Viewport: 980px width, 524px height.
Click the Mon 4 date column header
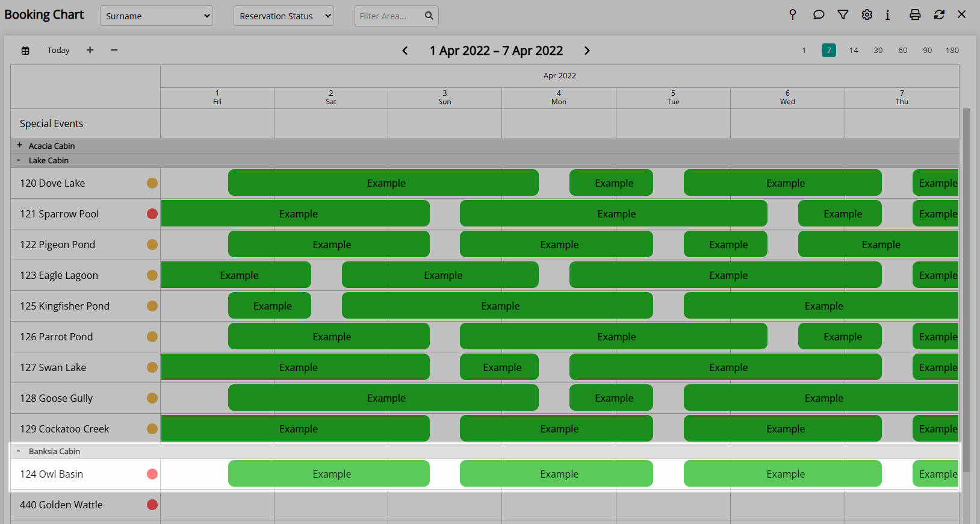click(559, 98)
